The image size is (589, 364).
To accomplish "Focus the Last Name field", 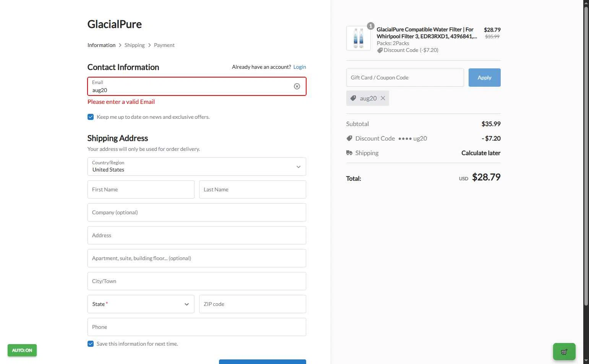I will pyautogui.click(x=253, y=189).
